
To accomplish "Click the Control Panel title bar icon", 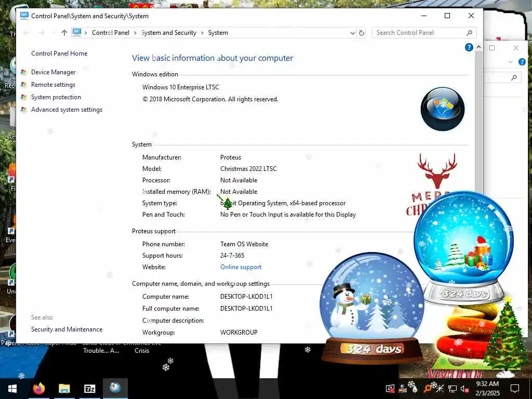I will coord(24,16).
